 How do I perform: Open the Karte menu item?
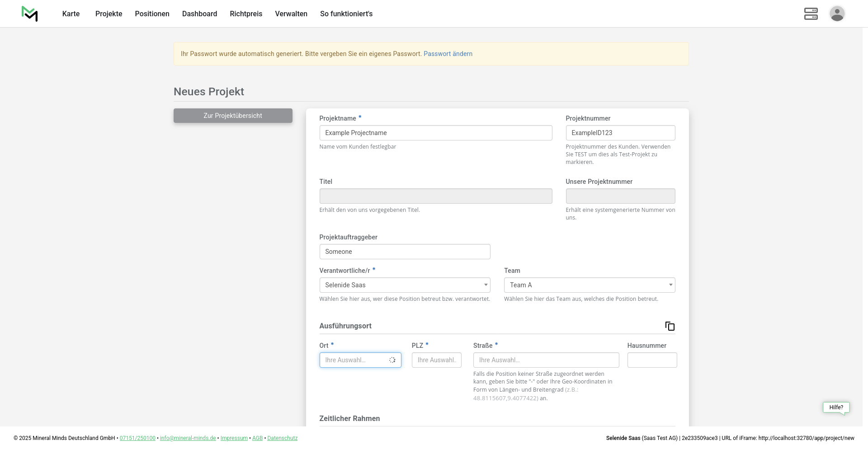[71, 14]
